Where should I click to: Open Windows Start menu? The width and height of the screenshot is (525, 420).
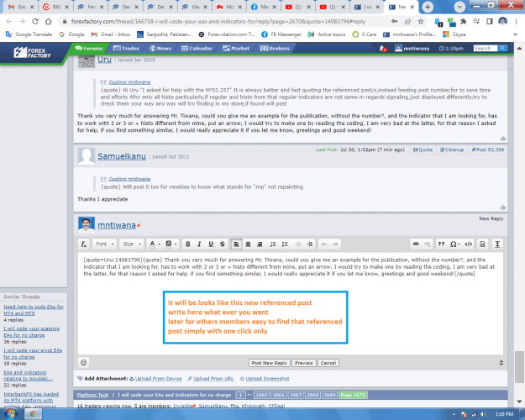pyautogui.click(x=10, y=413)
